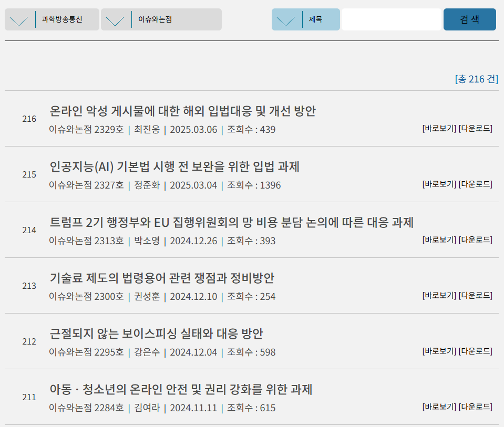Open article 아동·청소년의 온라인 안전 및 권리
504x427 pixels.
(x=181, y=389)
